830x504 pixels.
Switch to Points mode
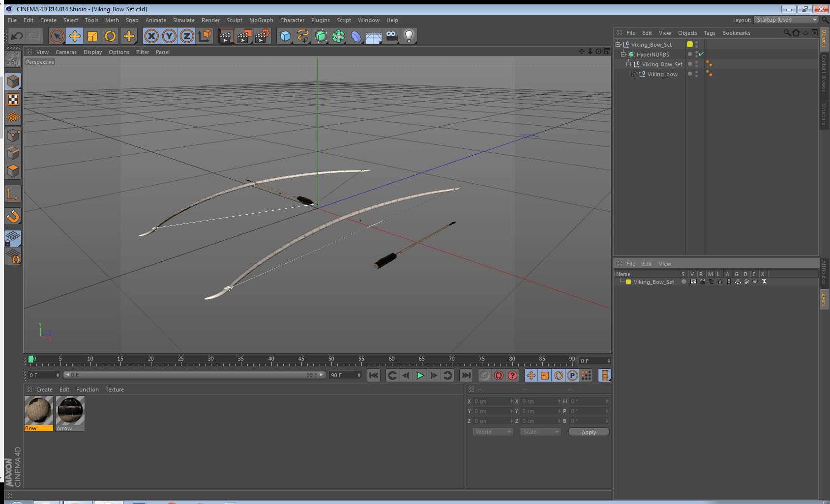[x=13, y=136]
